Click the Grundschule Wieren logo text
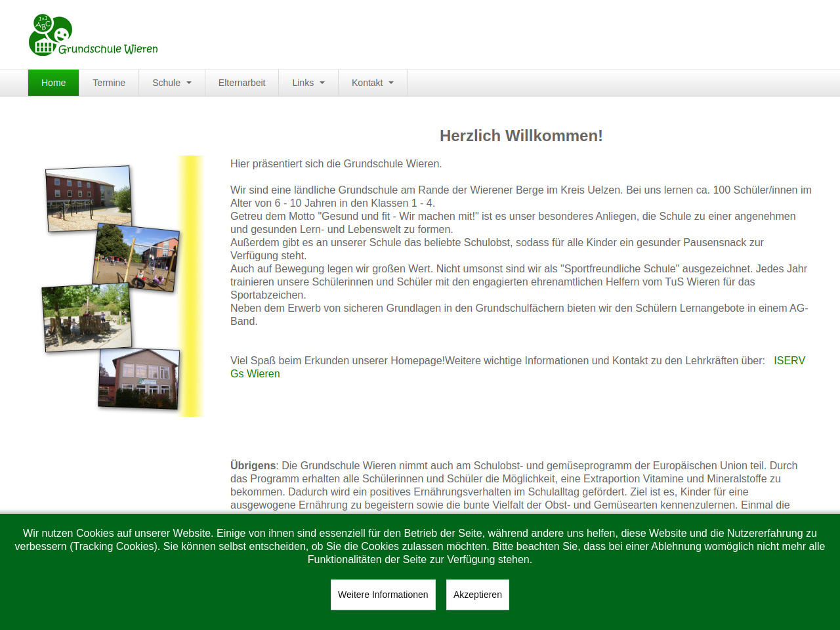Screen dimensions: 840x630 pos(108,49)
